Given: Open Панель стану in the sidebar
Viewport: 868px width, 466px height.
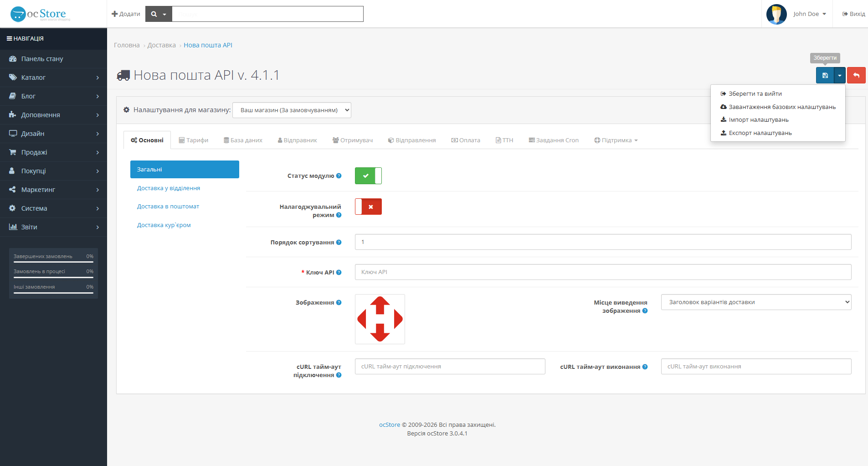Looking at the screenshot, I should pos(53,59).
